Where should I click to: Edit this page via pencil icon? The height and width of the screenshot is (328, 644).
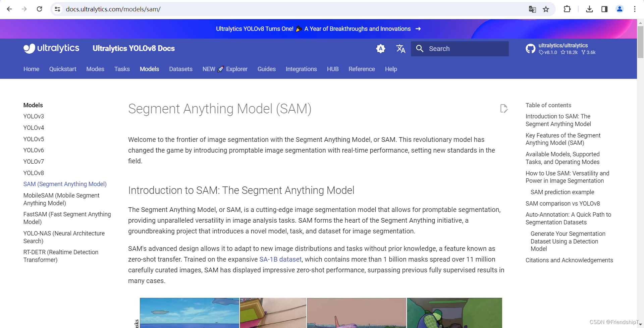click(x=504, y=108)
